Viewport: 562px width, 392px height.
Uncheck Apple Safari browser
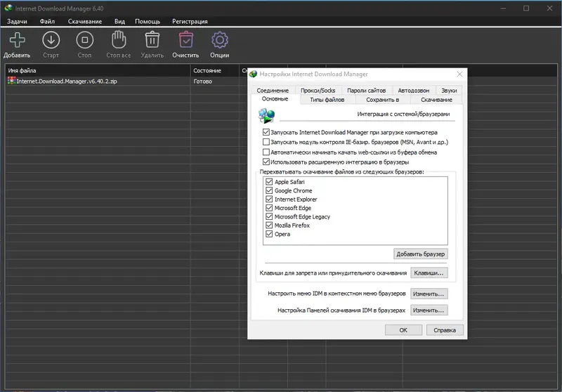pos(269,182)
